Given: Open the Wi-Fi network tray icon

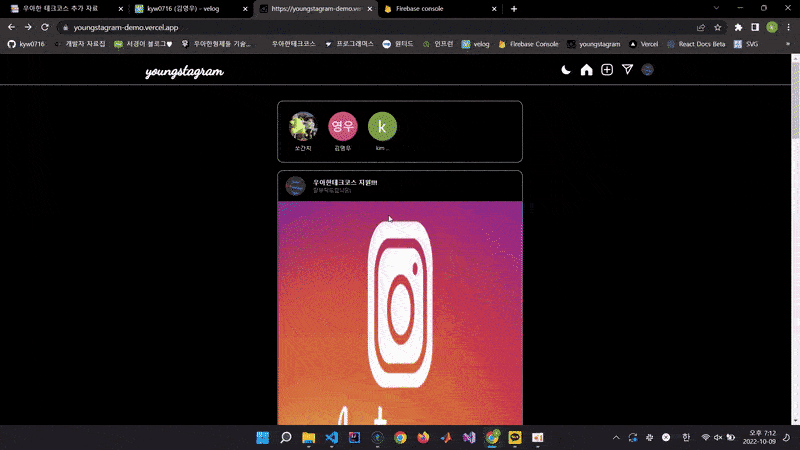Looking at the screenshot, I should coord(706,437).
